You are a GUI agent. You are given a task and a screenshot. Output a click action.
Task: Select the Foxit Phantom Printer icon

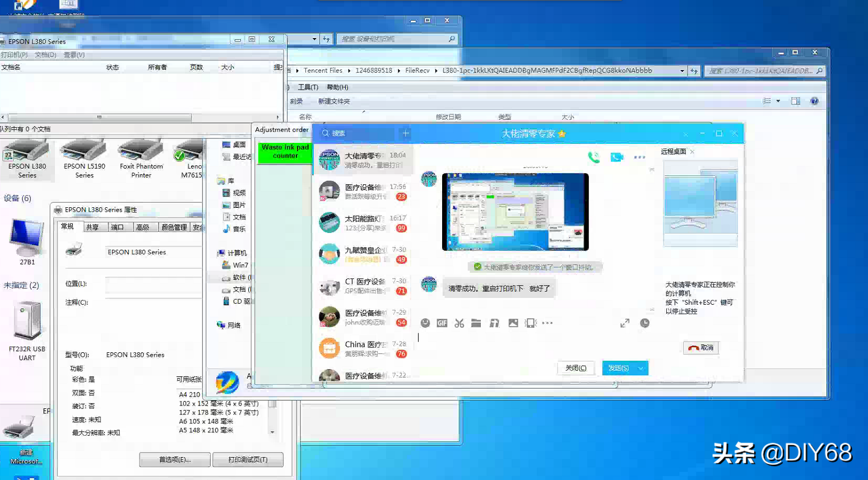[141, 159]
